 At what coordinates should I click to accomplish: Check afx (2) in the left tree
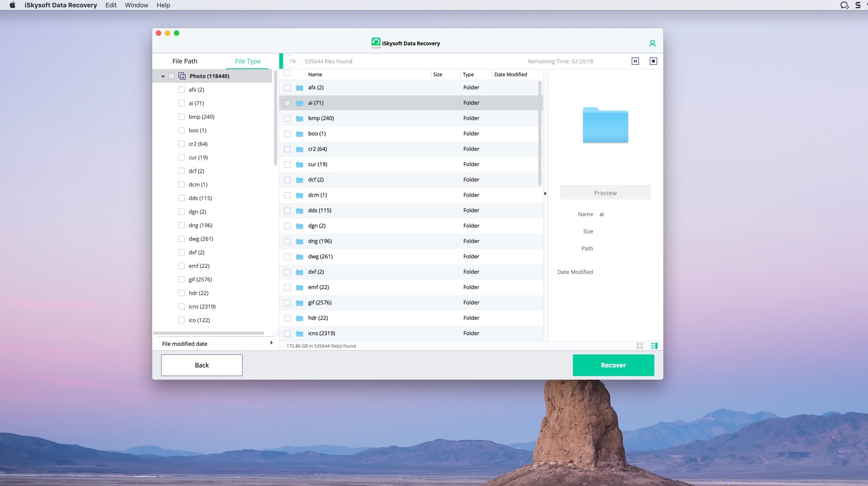[181, 90]
